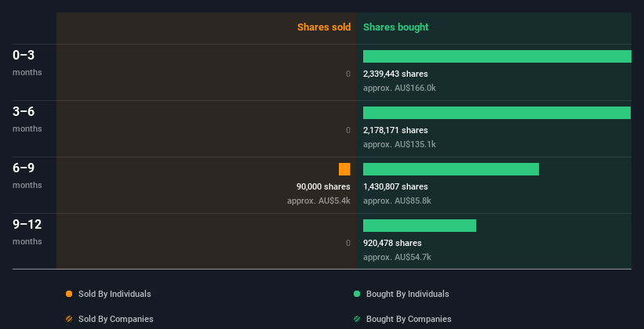The image size is (644, 329).
Task: Click the 3–6 months row label
Action: click(x=27, y=119)
